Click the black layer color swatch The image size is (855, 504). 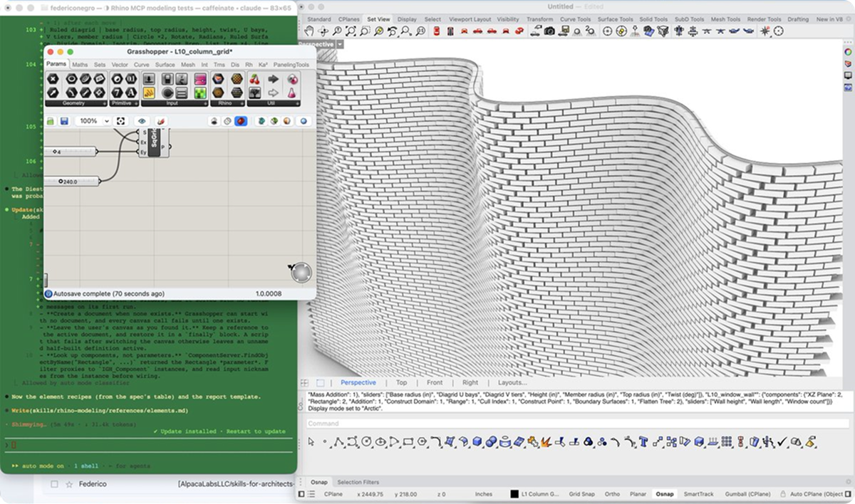(x=514, y=494)
